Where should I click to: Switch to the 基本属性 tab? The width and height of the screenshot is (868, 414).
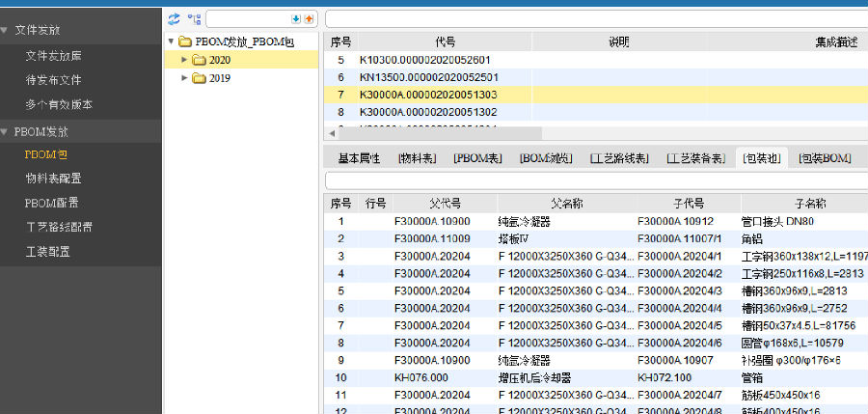point(358,158)
